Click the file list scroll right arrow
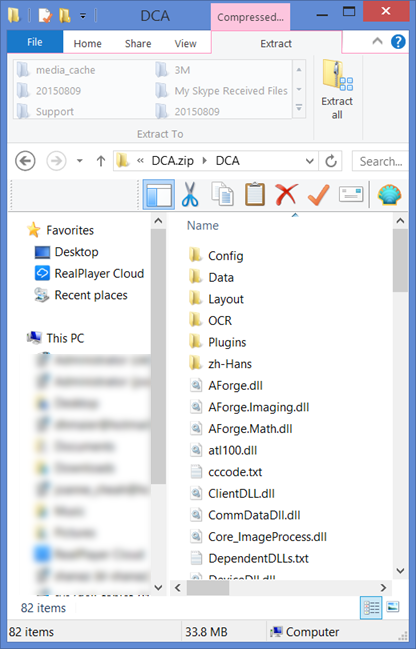Image resolution: width=416 pixels, height=649 pixels. (x=383, y=588)
